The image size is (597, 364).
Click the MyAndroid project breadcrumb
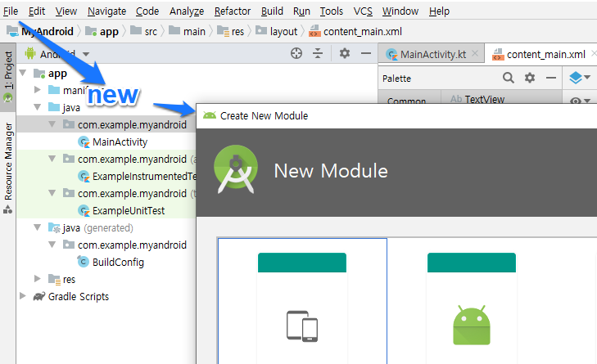click(x=40, y=32)
